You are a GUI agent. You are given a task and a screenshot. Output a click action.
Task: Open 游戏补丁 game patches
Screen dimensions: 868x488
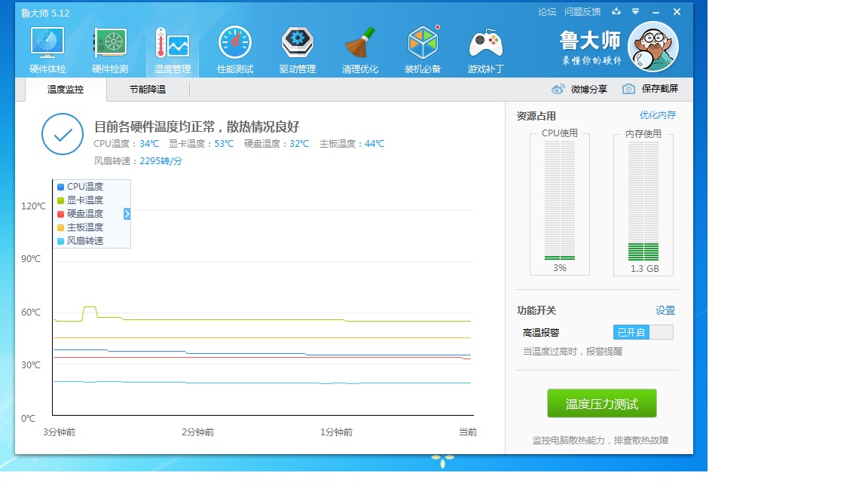tap(485, 50)
